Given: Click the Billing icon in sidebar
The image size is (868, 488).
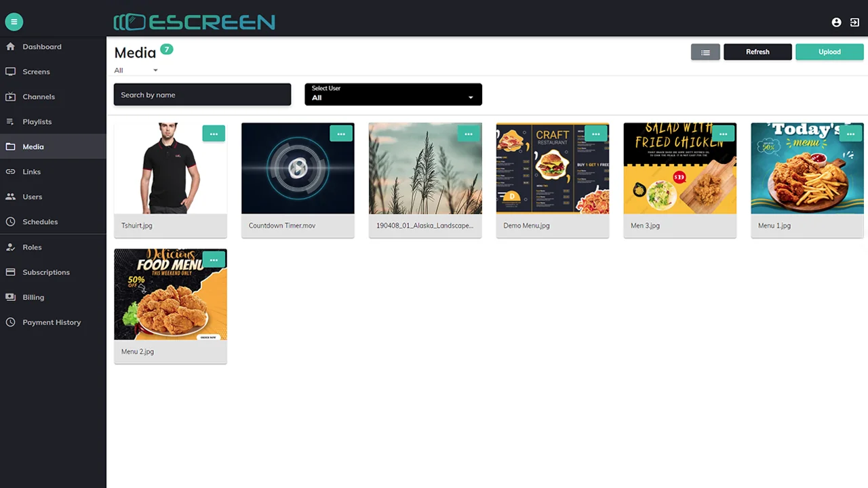Looking at the screenshot, I should click(x=10, y=298).
